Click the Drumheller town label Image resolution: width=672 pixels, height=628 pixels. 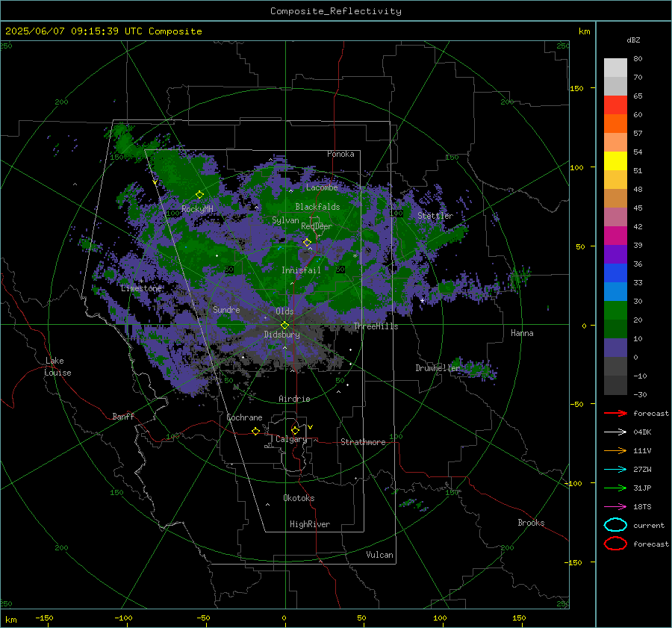coord(438,368)
